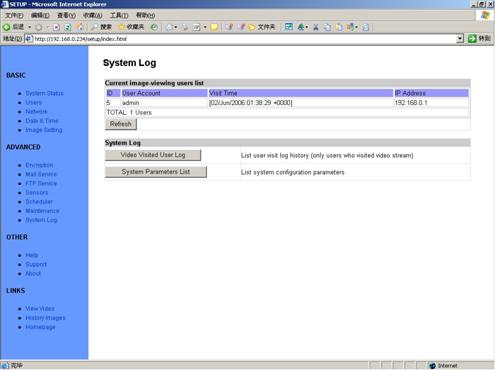Screen dimensions: 495x370
Task: Click the scissors Cut icon
Action: pos(316,27)
